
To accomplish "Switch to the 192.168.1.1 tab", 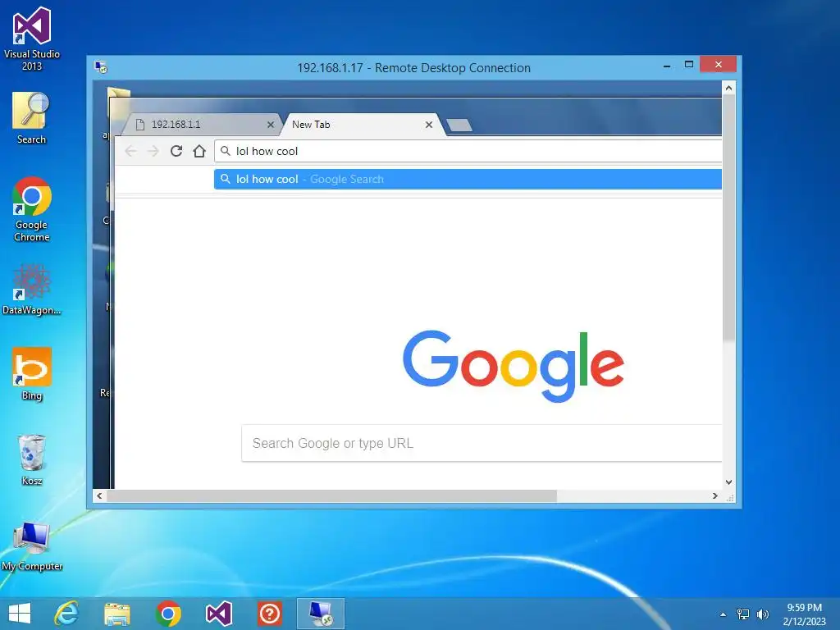I will point(201,125).
